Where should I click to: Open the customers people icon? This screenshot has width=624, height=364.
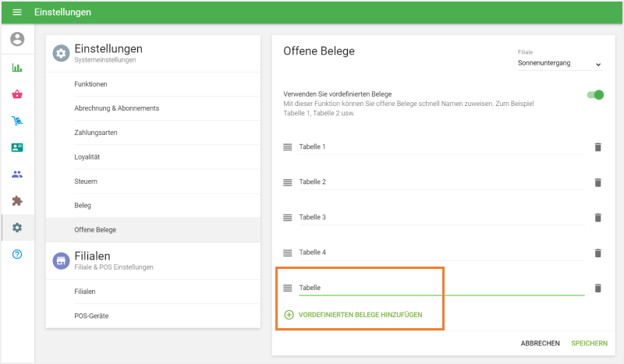click(x=17, y=175)
